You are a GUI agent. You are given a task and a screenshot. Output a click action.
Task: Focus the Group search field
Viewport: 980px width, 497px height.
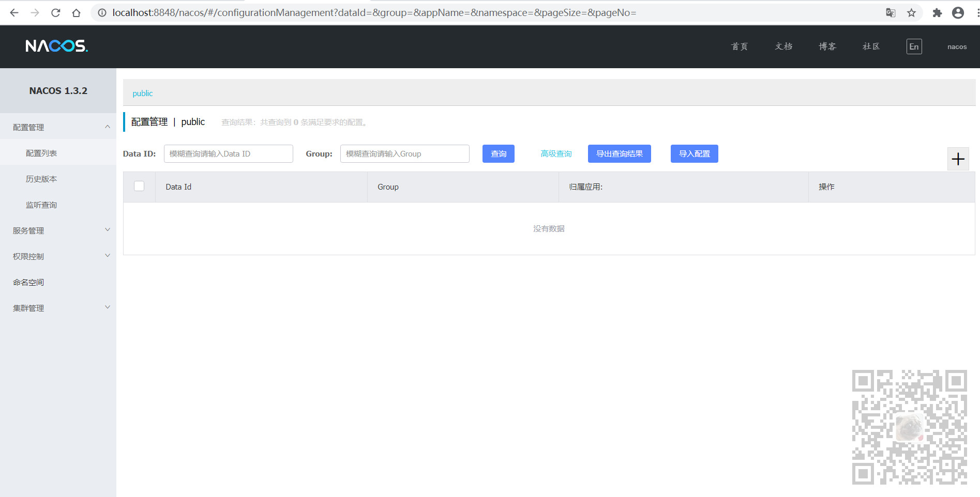coord(405,153)
